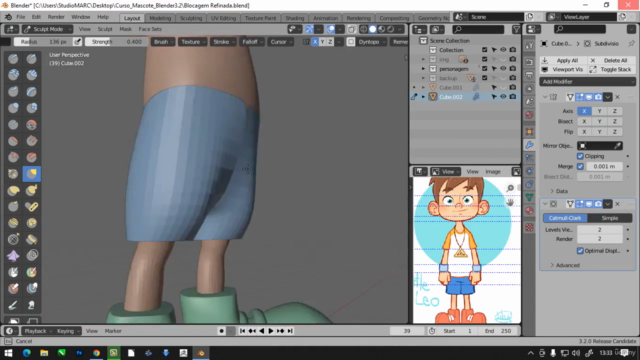Click the Toggle Stack button

(x=612, y=69)
